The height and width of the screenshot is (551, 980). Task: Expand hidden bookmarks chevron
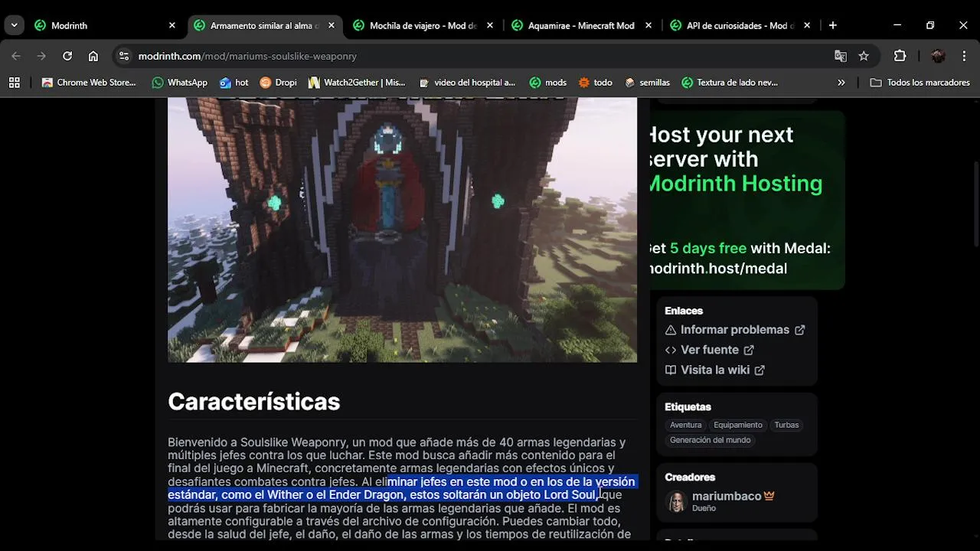[841, 83]
